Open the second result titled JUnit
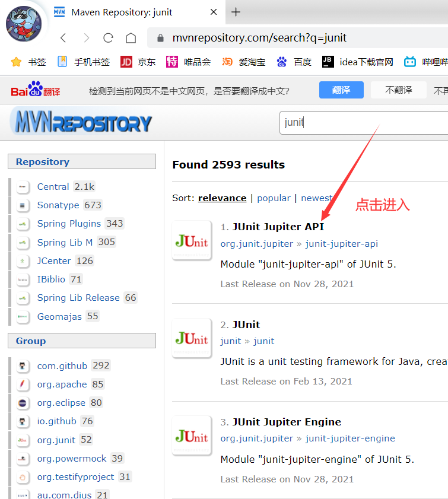This screenshot has width=448, height=499. tap(246, 325)
